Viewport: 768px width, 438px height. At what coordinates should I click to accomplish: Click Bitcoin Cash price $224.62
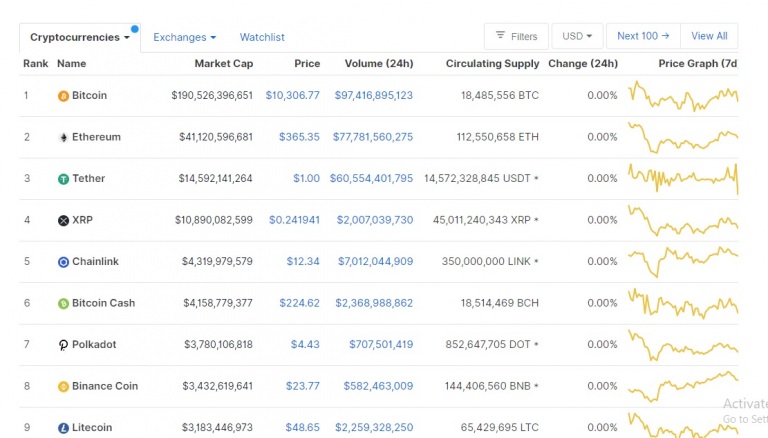(x=299, y=303)
